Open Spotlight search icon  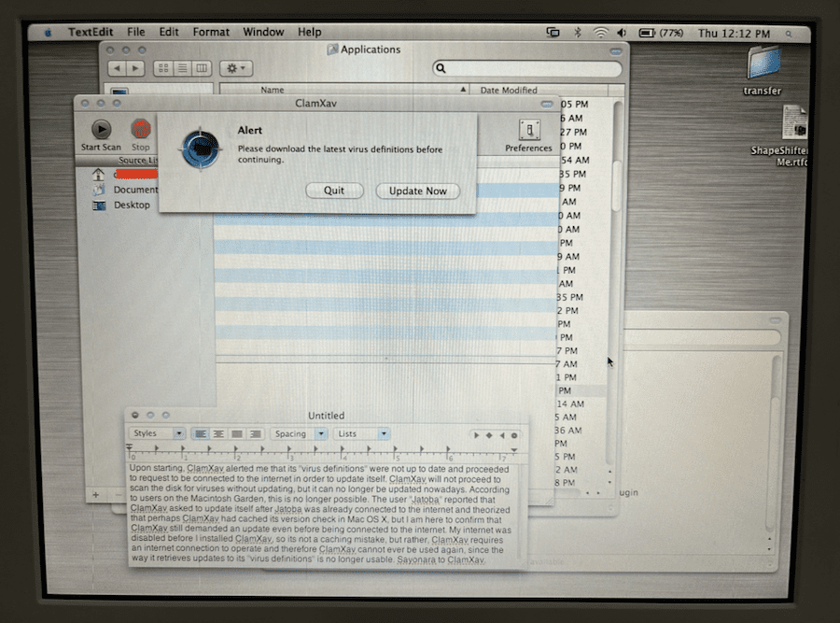(789, 35)
